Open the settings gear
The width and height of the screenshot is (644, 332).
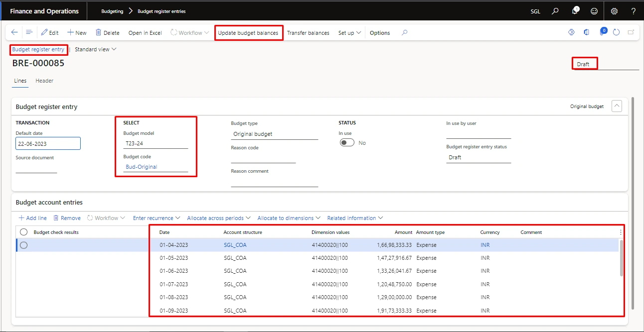(x=614, y=11)
